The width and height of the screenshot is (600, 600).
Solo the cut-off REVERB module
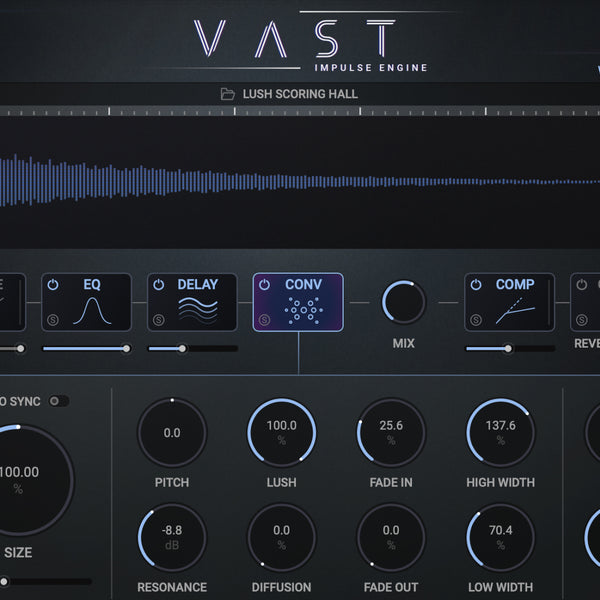tap(582, 320)
